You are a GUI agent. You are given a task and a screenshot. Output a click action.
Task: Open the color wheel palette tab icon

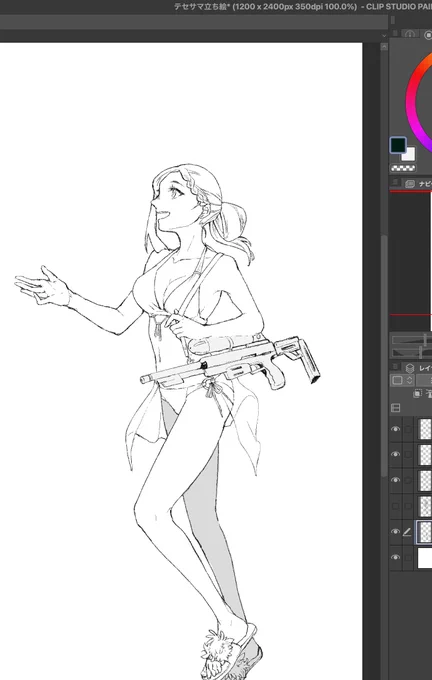pyautogui.click(x=410, y=34)
